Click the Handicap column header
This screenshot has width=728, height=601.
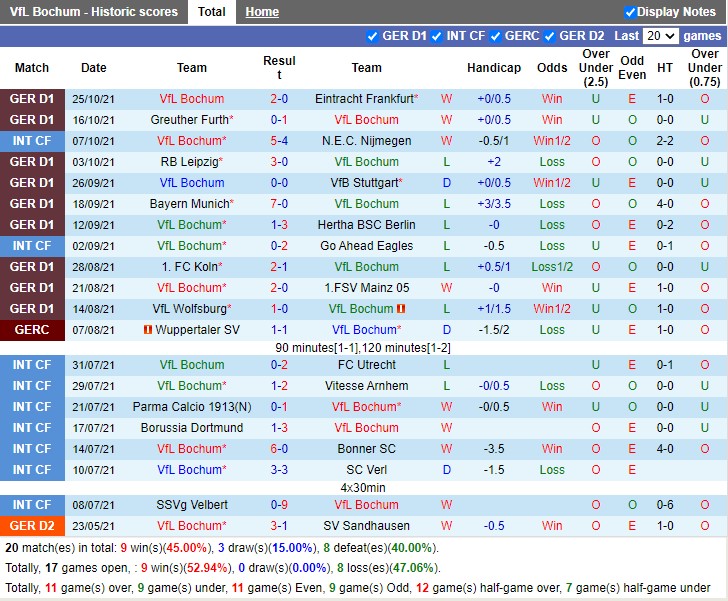493,68
